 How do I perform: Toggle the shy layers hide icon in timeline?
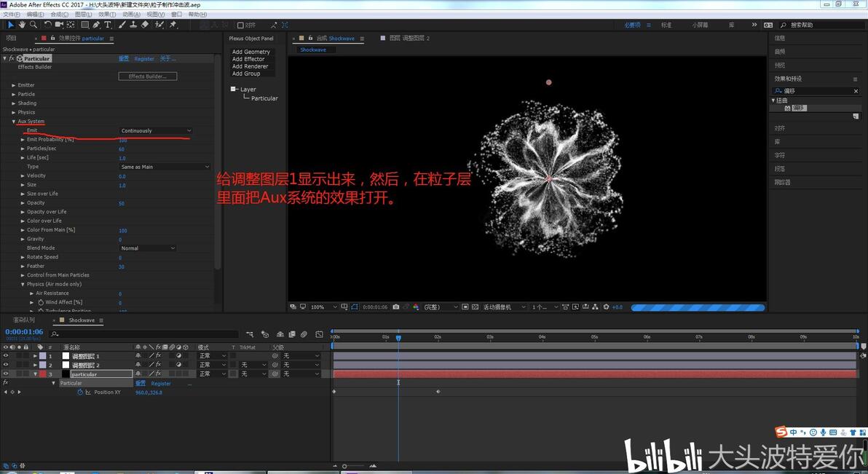pos(280,334)
